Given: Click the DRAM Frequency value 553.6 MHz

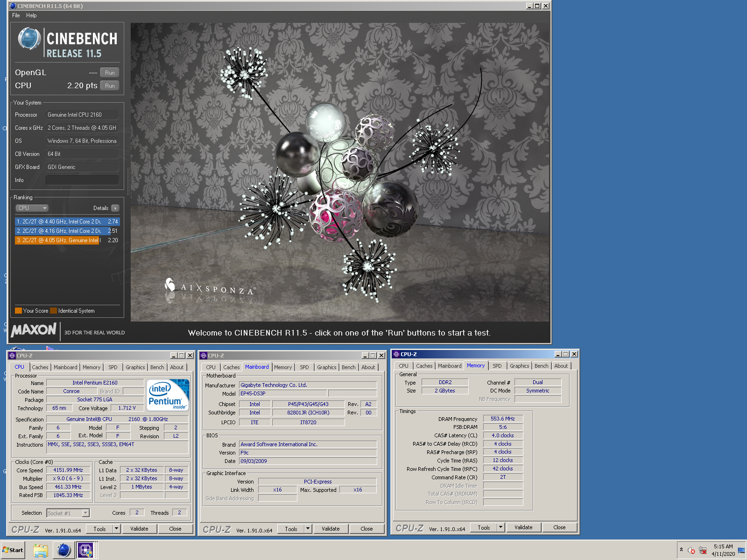Looking at the screenshot, I should click(x=503, y=419).
